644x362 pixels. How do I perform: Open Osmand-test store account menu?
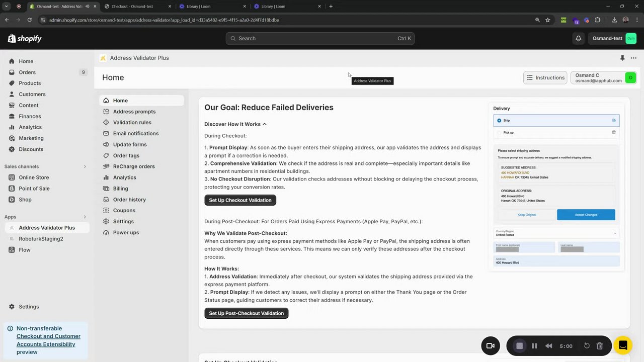613,38
